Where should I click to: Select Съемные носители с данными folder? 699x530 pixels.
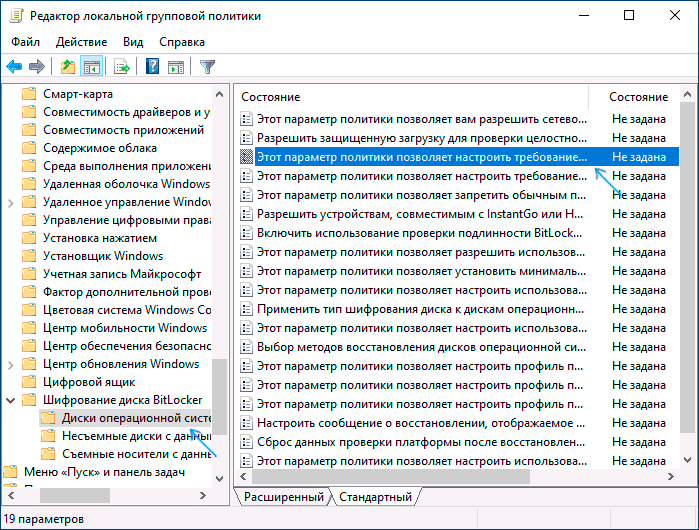(126, 454)
